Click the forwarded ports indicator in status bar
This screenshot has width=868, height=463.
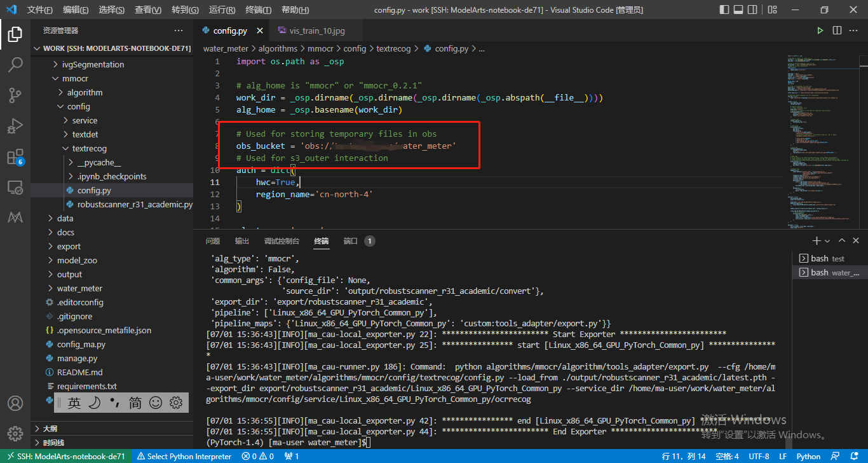[x=292, y=456]
